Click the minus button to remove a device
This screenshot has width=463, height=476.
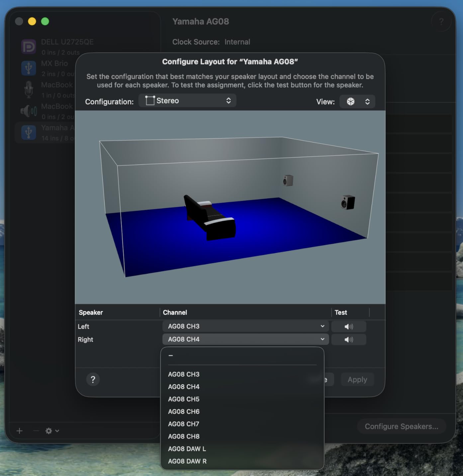[x=36, y=431]
